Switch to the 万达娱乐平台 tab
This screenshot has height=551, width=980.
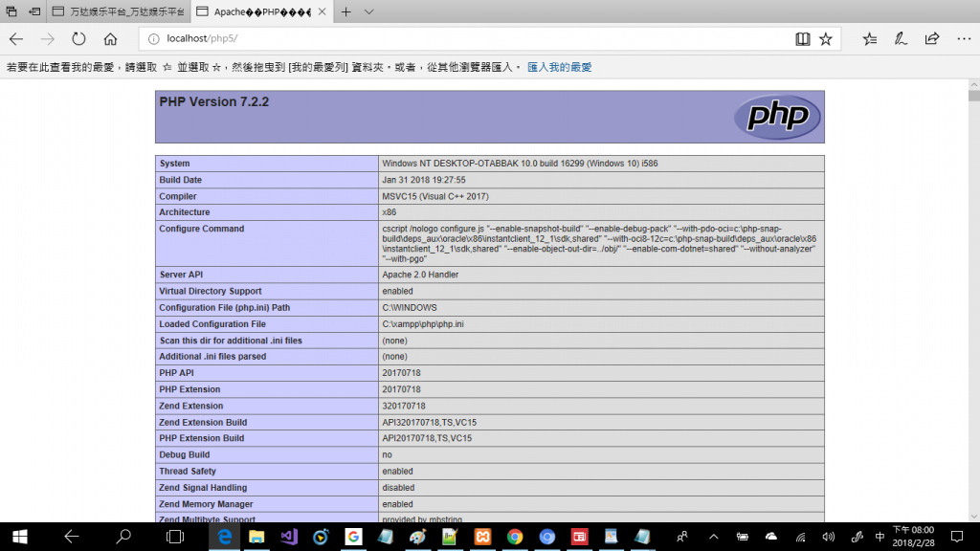click(x=119, y=11)
